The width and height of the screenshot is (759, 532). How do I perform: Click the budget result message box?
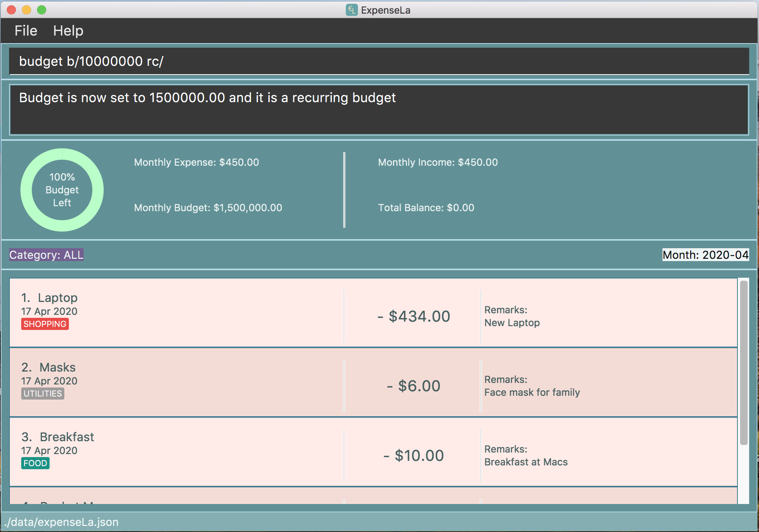pyautogui.click(x=378, y=110)
